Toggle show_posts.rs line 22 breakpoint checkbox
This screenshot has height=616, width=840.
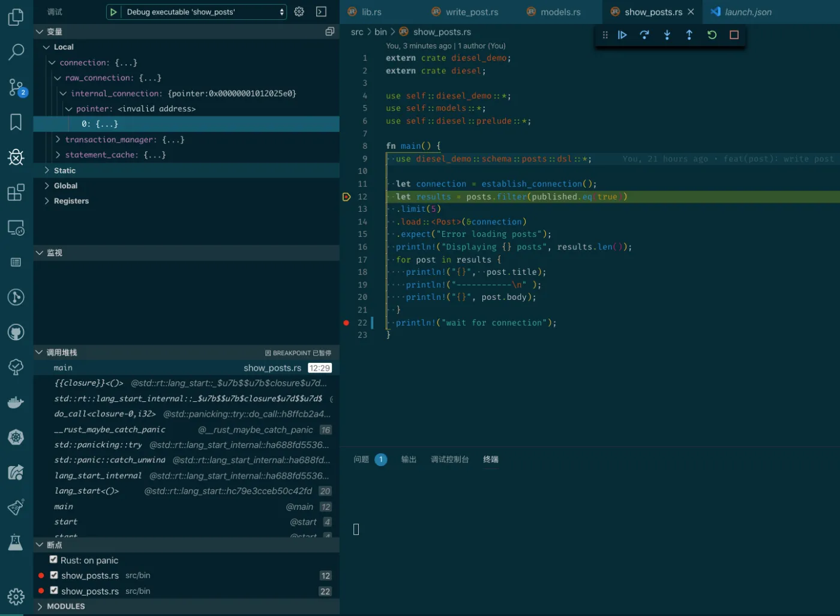(x=54, y=591)
